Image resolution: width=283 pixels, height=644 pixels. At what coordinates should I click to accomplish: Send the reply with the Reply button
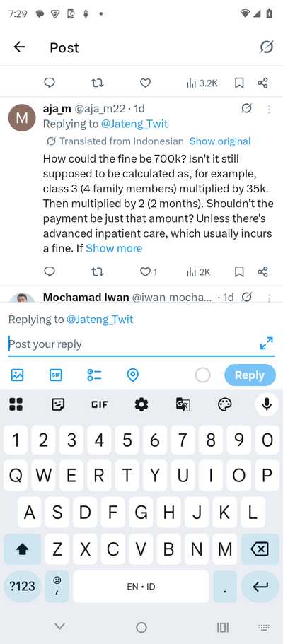[250, 375]
